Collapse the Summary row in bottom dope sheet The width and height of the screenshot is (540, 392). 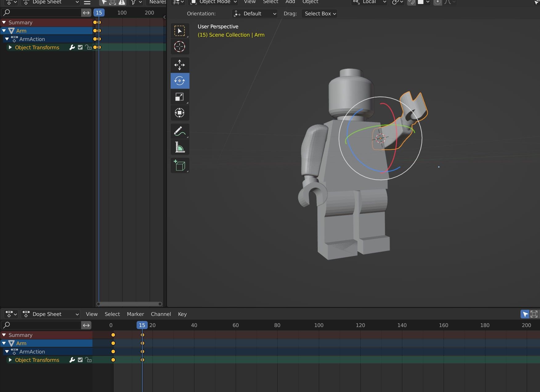[x=4, y=335]
